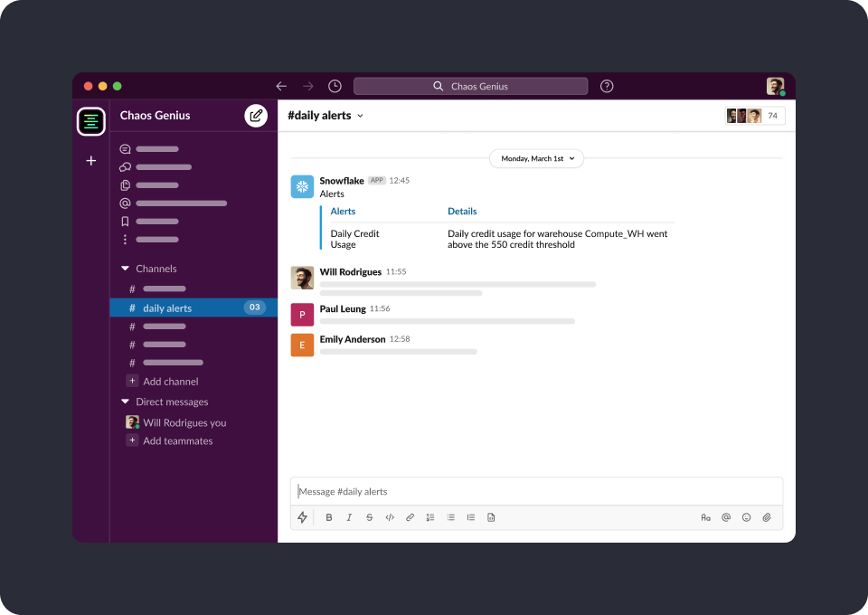The image size is (868, 615).
Task: Toggle bold formatting
Action: pyautogui.click(x=329, y=516)
